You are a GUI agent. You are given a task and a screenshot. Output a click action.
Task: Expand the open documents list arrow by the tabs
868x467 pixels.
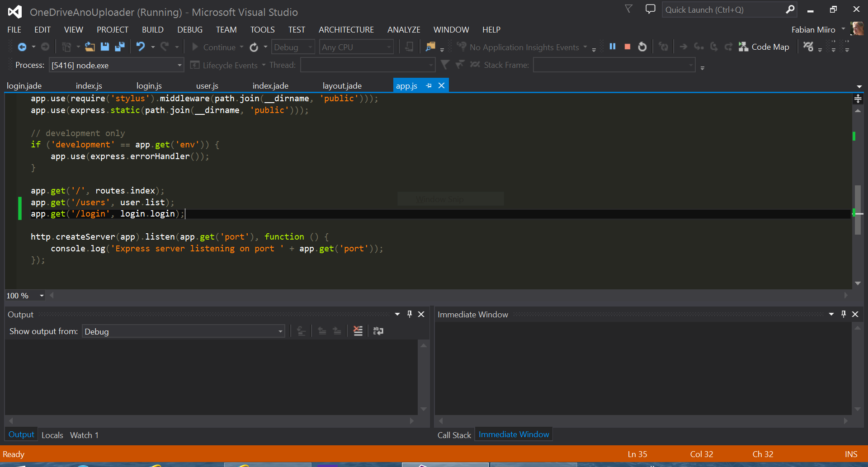(859, 86)
